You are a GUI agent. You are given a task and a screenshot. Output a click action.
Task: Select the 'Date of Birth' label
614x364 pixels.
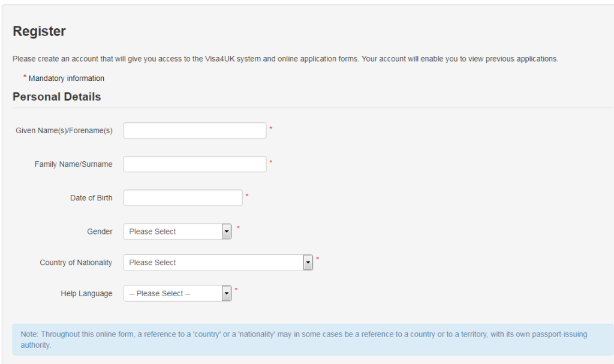tap(91, 198)
